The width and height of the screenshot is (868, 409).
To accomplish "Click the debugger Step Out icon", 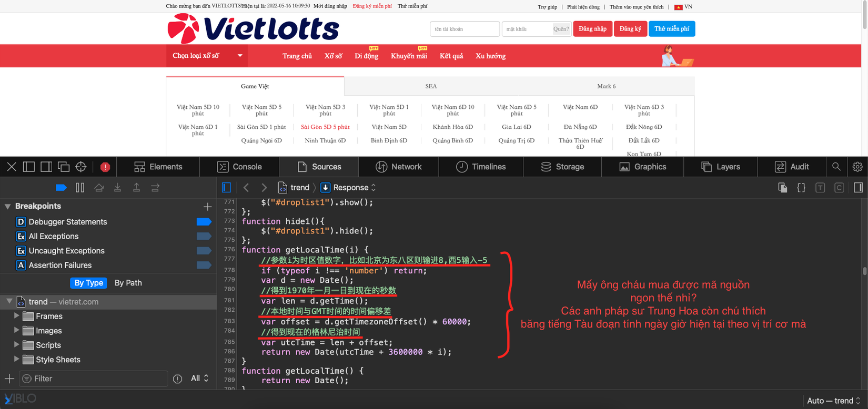I will pyautogui.click(x=136, y=188).
